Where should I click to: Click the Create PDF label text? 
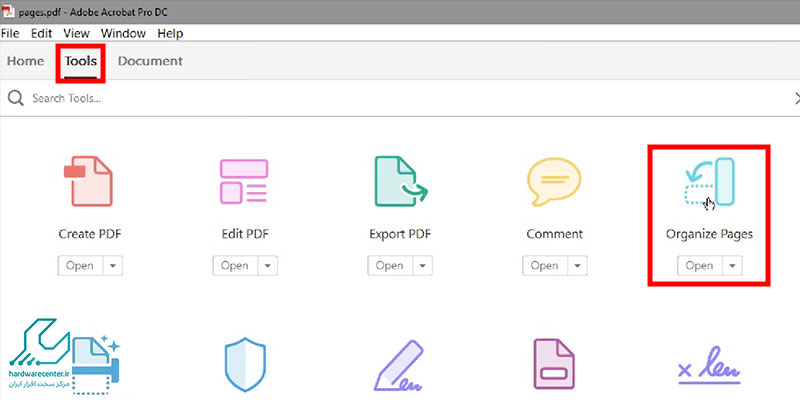click(x=90, y=234)
